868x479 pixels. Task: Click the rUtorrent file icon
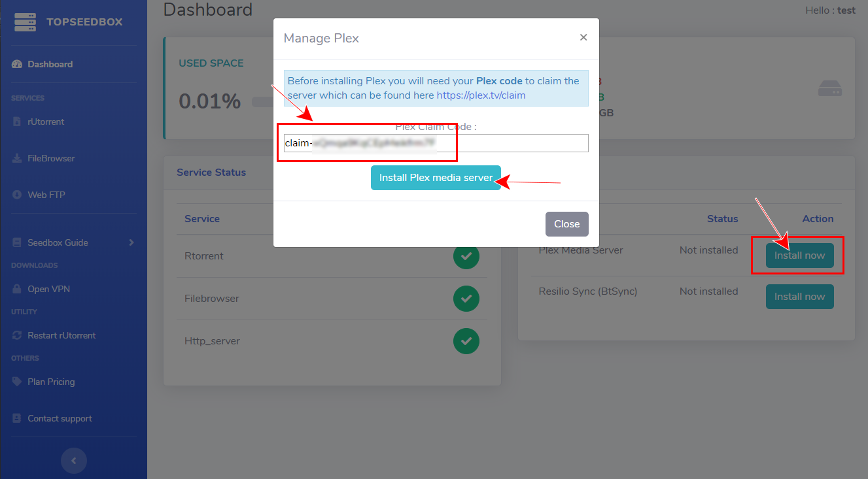pyautogui.click(x=17, y=122)
